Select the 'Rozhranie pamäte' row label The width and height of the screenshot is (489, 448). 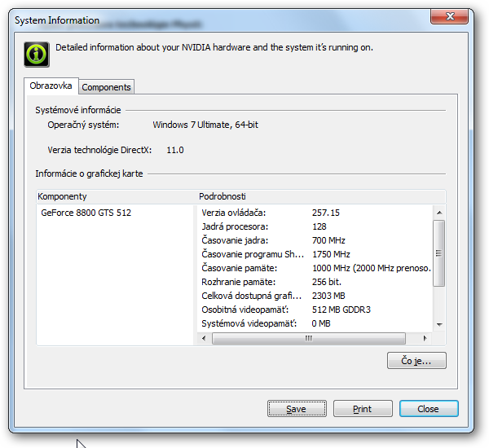[x=239, y=282]
